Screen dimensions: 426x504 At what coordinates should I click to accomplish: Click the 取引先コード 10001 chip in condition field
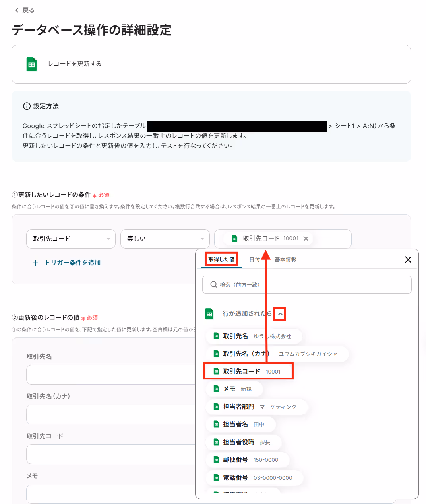click(x=268, y=239)
